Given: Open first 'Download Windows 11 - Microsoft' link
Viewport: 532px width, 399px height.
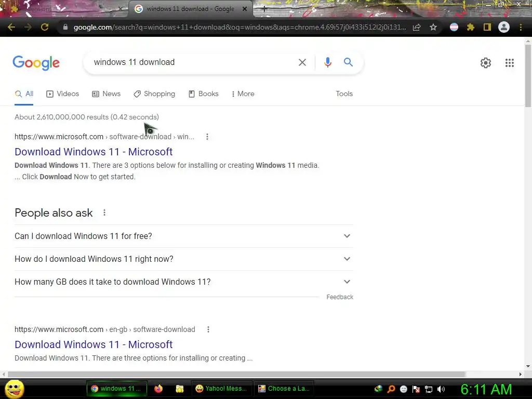Looking at the screenshot, I should (x=94, y=152).
